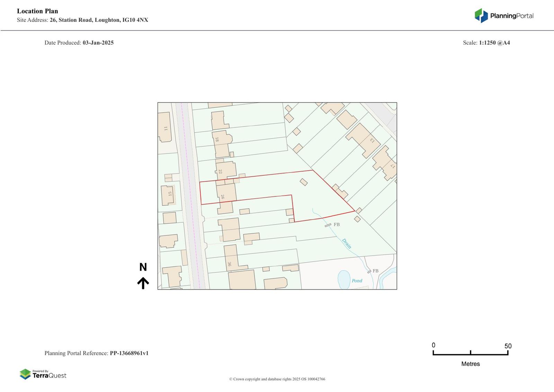This screenshot has height=392, width=554.
Task: Select the house labeled 18
Action: coord(221,142)
